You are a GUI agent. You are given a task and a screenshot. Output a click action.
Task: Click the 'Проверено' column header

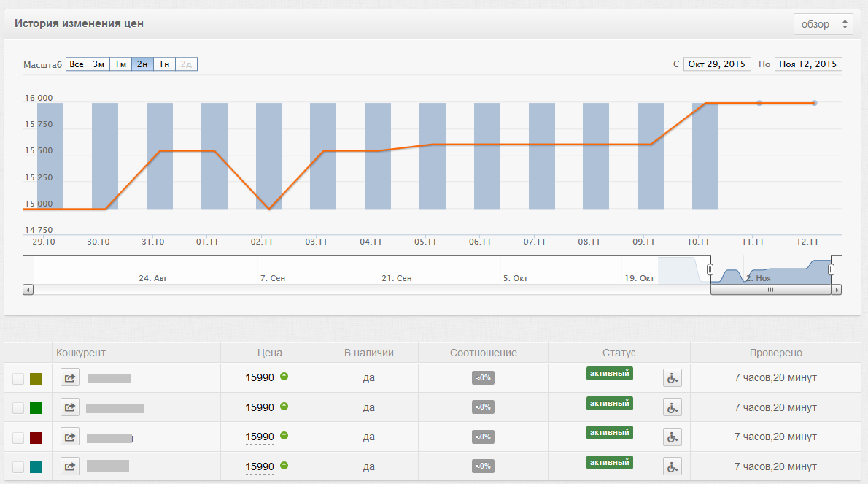[775, 353]
